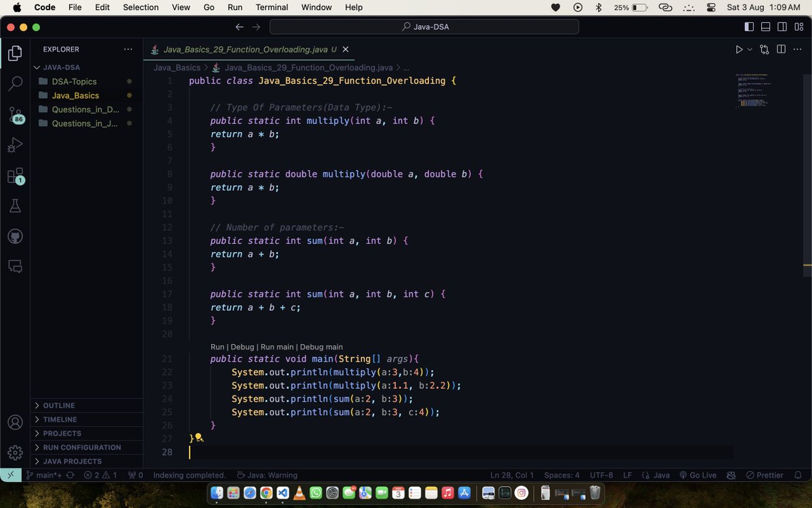The image size is (812, 508).
Task: Click the Debug main code lens
Action: pyautogui.click(x=321, y=347)
